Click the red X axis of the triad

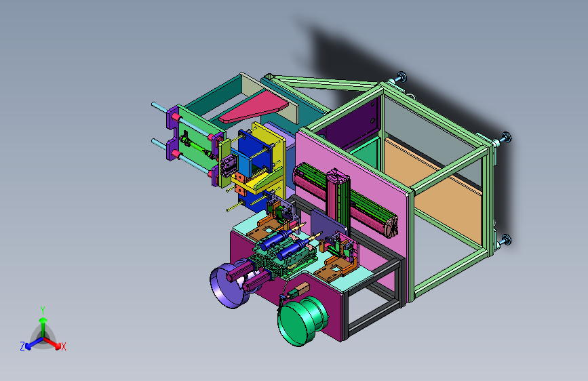tap(53, 343)
